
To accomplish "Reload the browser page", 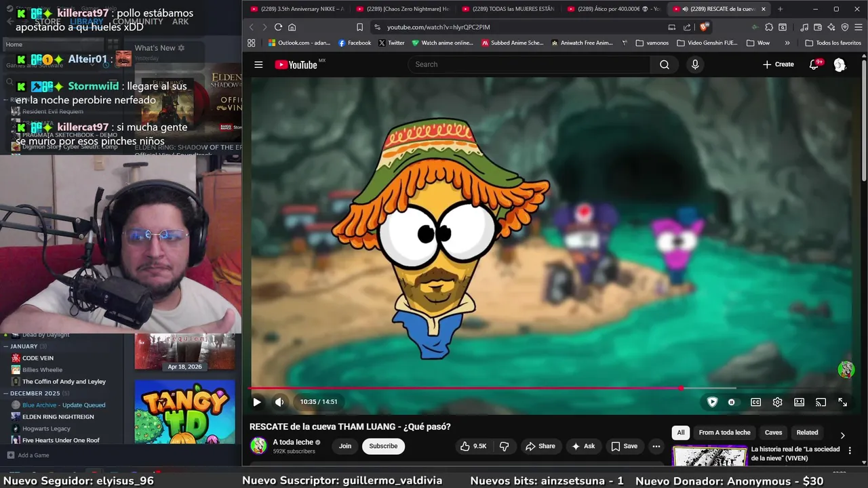I will coord(278,27).
